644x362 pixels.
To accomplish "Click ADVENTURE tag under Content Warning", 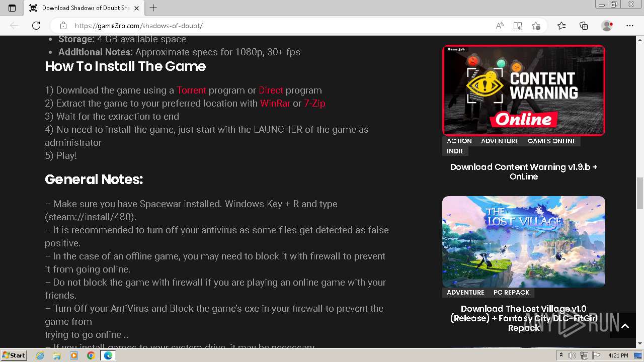I will (500, 141).
